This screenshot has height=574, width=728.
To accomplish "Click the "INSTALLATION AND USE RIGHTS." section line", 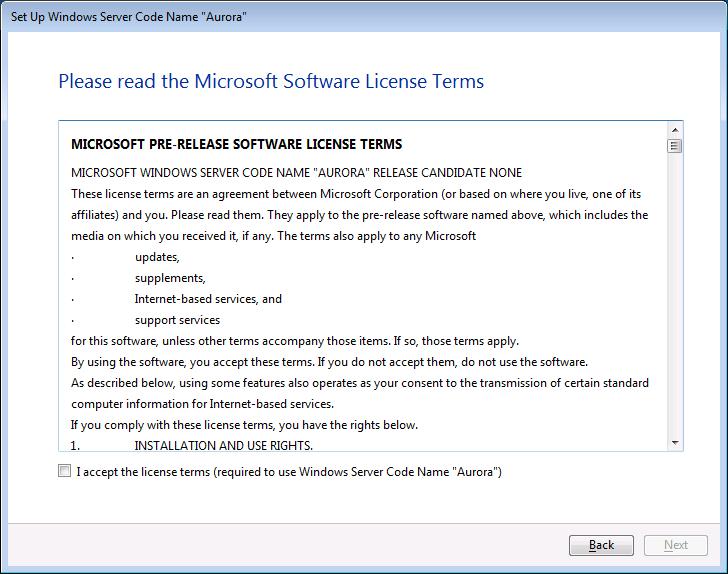I will click(223, 446).
